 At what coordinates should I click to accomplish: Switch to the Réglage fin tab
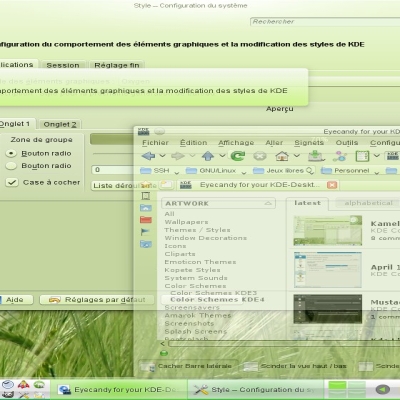click(117, 65)
